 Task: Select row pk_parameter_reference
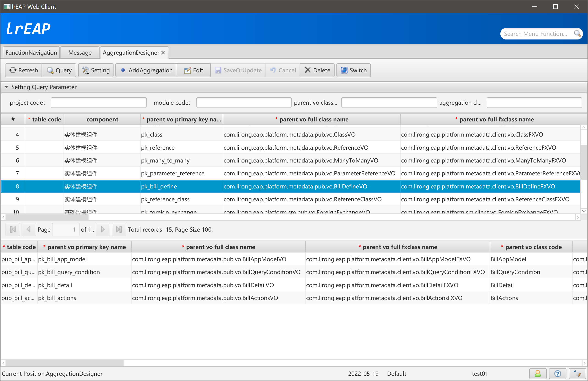[x=290, y=173]
